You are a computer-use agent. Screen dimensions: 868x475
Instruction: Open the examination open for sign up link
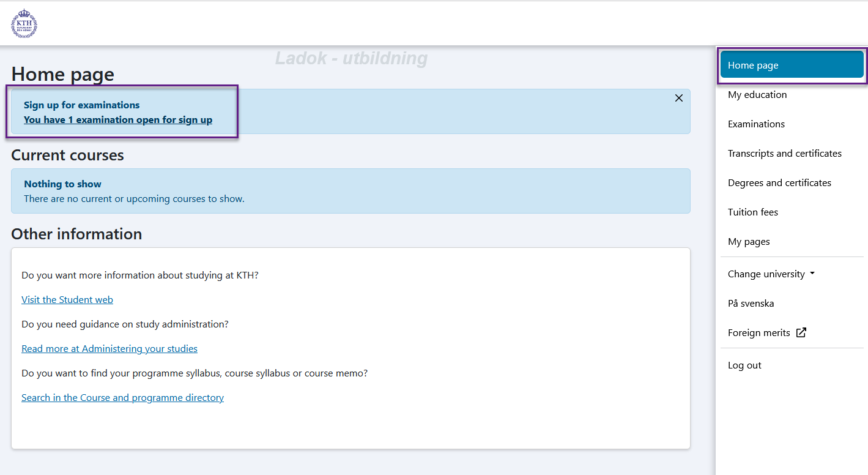click(x=118, y=120)
